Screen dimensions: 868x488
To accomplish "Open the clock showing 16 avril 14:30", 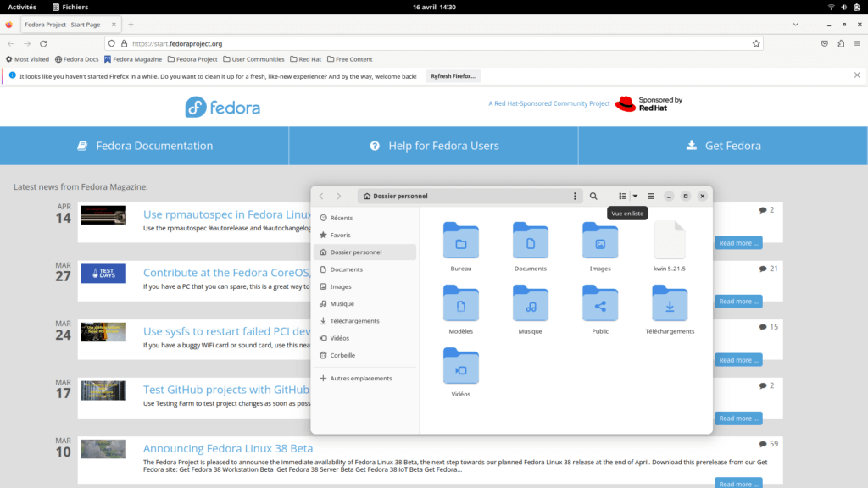I will click(434, 7).
